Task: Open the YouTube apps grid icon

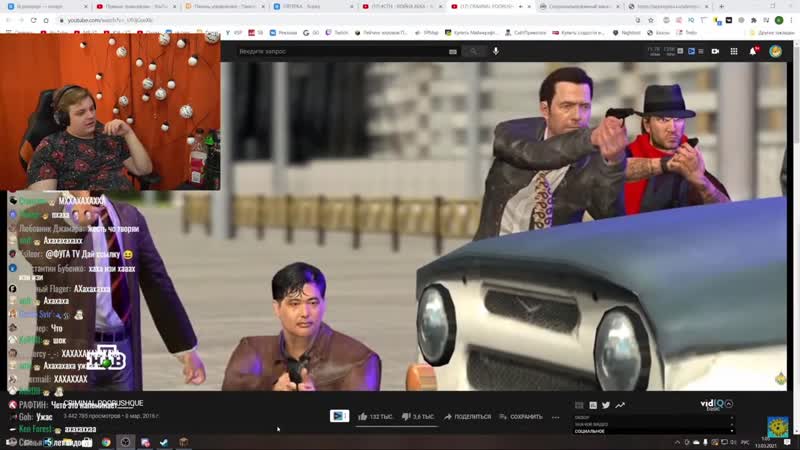Action: point(734,51)
